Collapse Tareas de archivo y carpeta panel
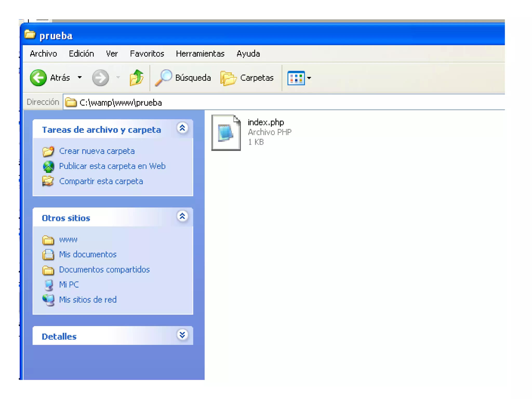 tap(182, 128)
